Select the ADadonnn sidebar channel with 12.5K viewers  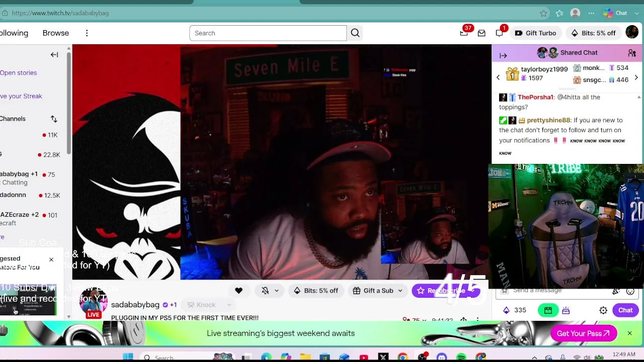tap(30, 195)
